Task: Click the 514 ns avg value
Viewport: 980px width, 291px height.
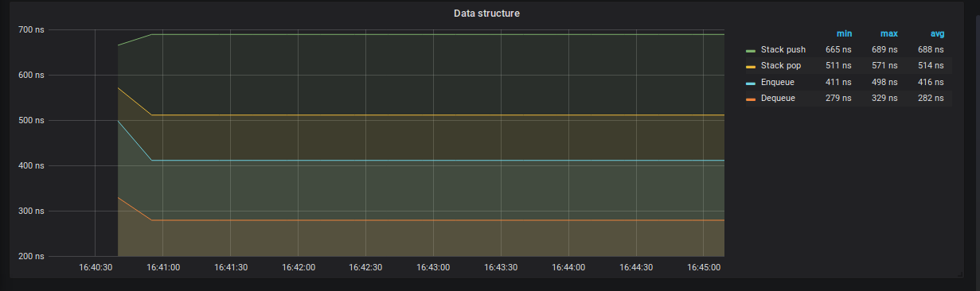Action: coord(931,66)
